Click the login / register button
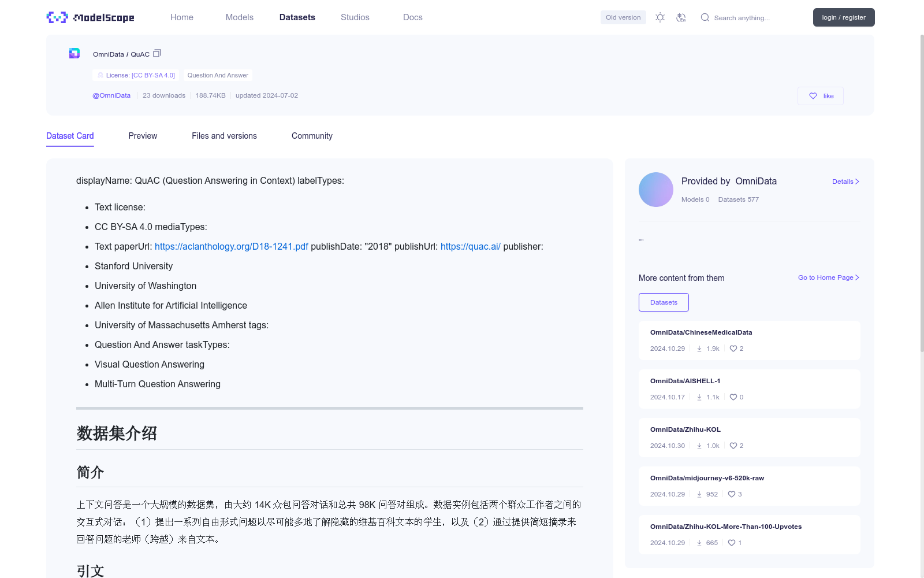924x578 pixels. pyautogui.click(x=844, y=17)
